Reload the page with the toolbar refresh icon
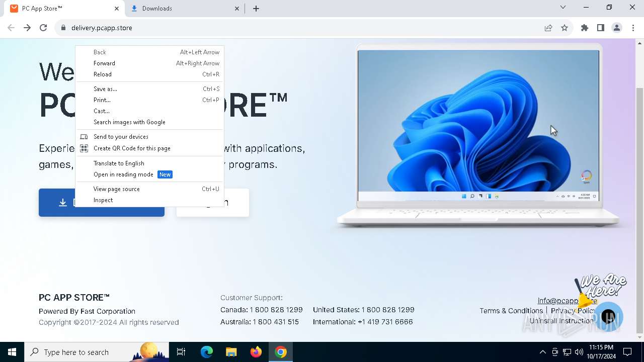This screenshot has width=644, height=362. coord(43,28)
